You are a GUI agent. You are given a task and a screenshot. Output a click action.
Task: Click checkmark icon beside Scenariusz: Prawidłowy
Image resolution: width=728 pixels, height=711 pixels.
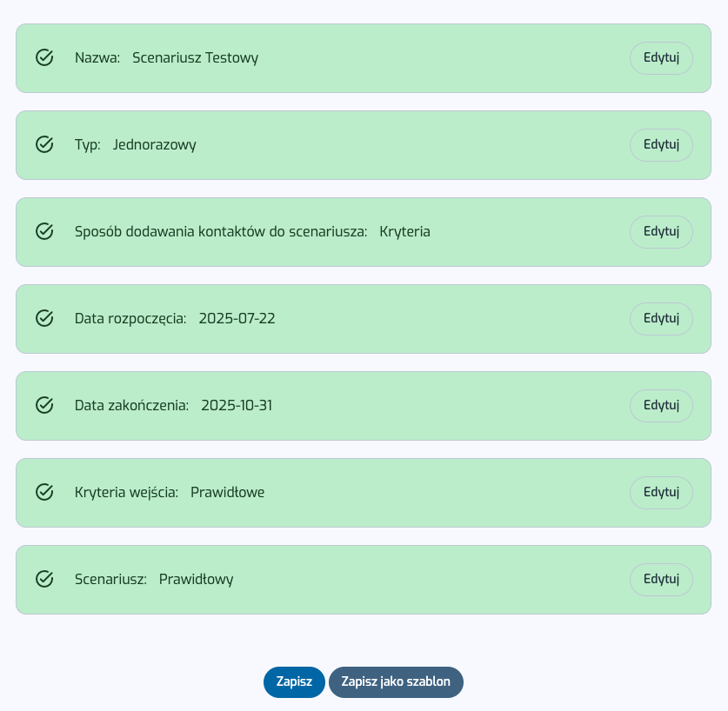(44, 579)
